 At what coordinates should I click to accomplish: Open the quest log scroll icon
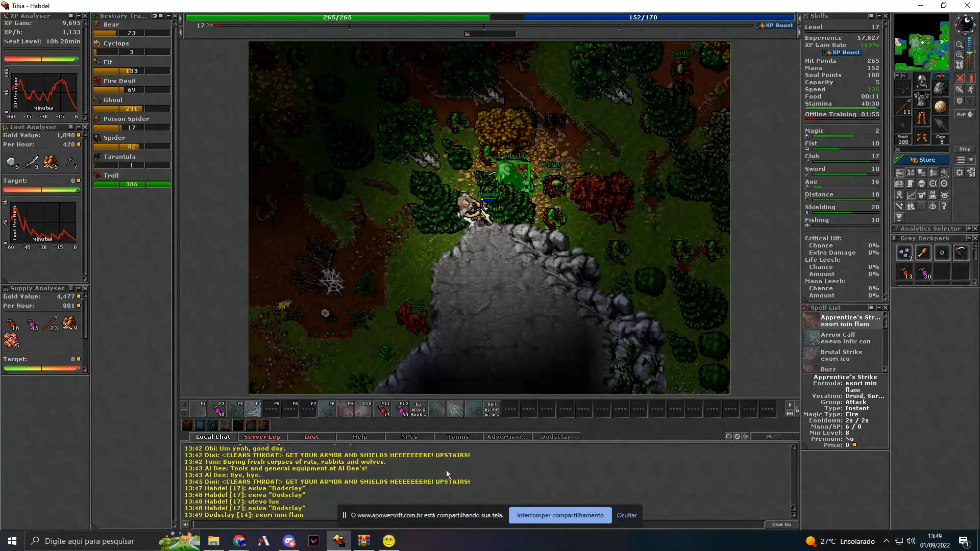[x=911, y=183]
